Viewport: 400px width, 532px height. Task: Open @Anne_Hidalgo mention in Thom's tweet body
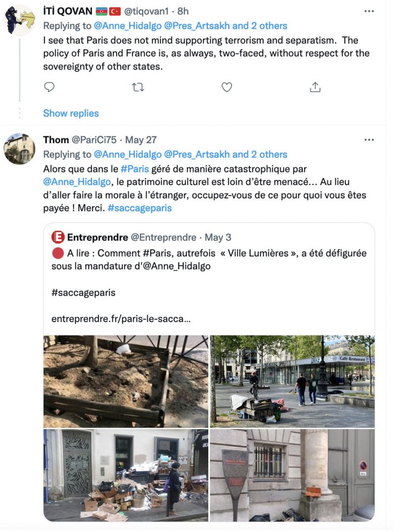point(77,182)
